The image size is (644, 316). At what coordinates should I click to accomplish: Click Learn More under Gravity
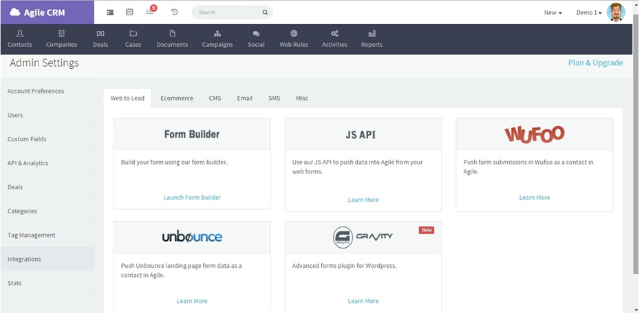(x=363, y=302)
